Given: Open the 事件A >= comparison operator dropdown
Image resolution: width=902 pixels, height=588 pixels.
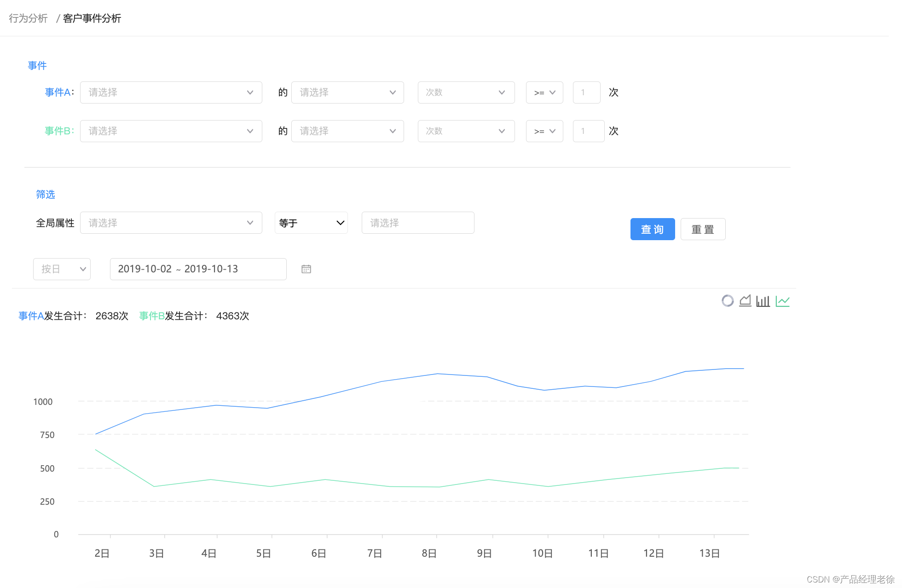Looking at the screenshot, I should point(544,92).
